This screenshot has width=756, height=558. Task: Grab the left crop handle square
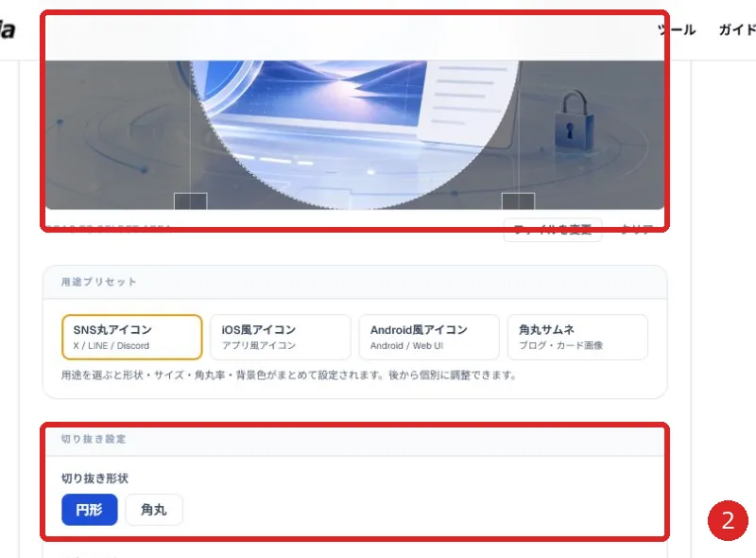click(x=191, y=201)
